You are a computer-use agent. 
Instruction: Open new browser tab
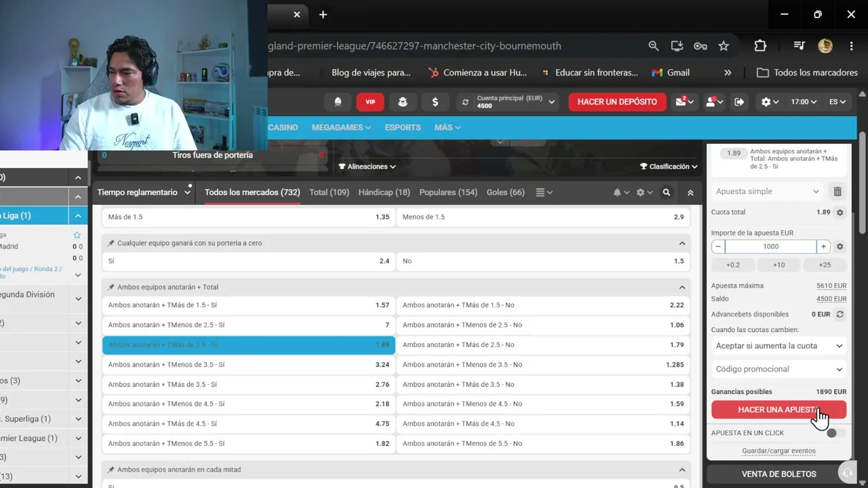[x=323, y=14]
